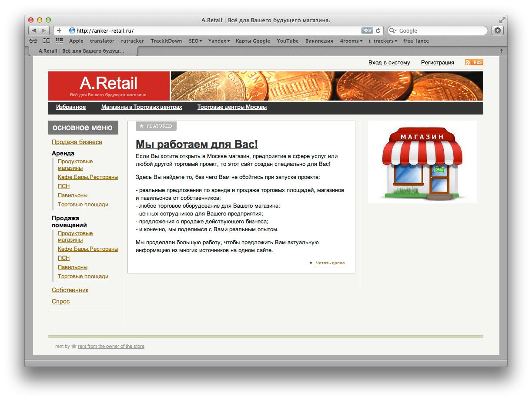Go back with the Safari back arrow
The width and height of the screenshot is (532, 401).
[x=34, y=30]
